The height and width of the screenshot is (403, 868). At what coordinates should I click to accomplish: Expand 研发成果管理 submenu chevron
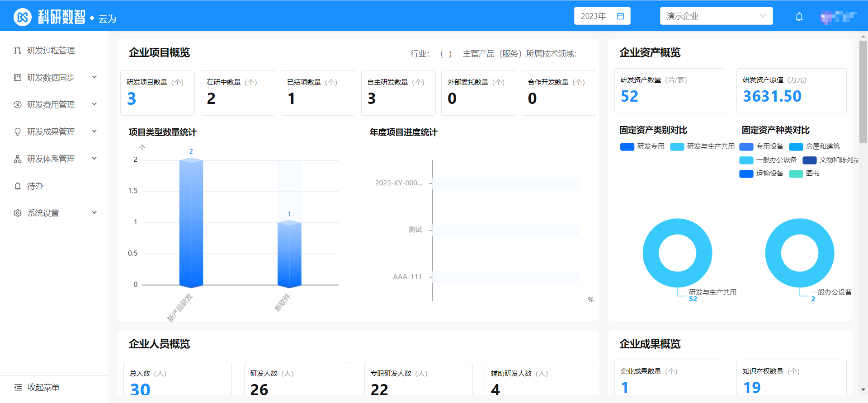[x=94, y=131]
